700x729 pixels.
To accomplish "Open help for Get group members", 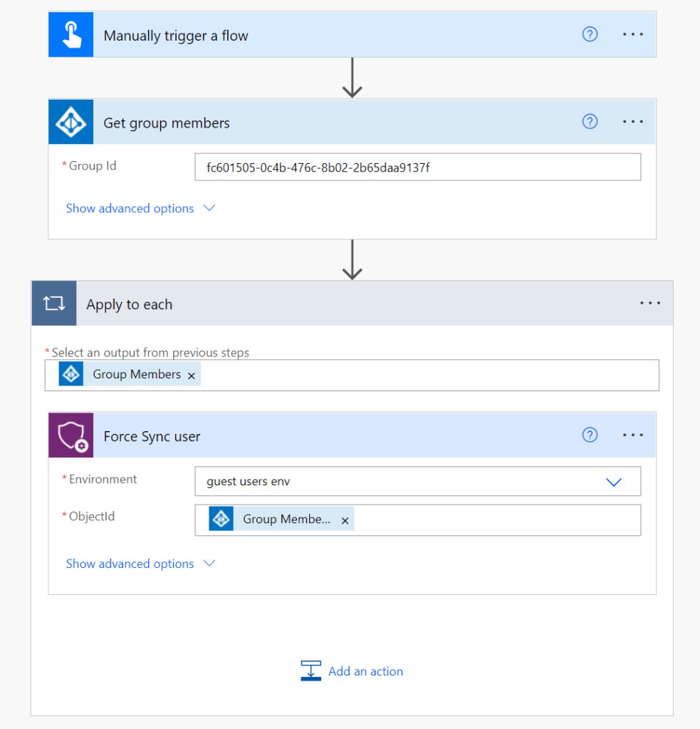I will tap(590, 122).
